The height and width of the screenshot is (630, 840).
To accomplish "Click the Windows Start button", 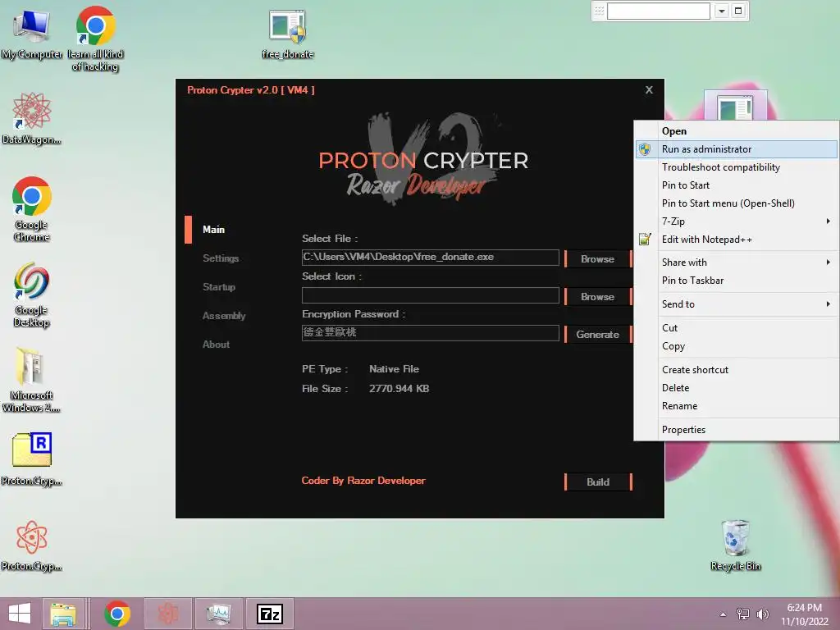I will (20, 614).
